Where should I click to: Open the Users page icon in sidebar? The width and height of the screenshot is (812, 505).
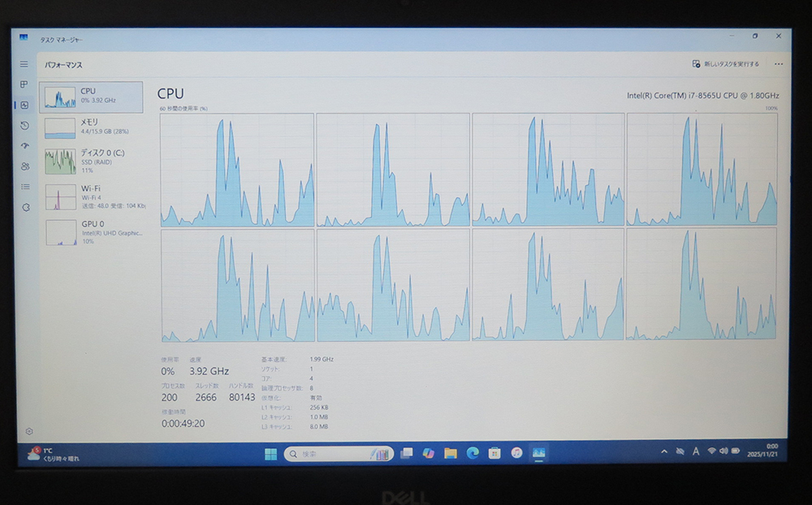click(x=25, y=166)
